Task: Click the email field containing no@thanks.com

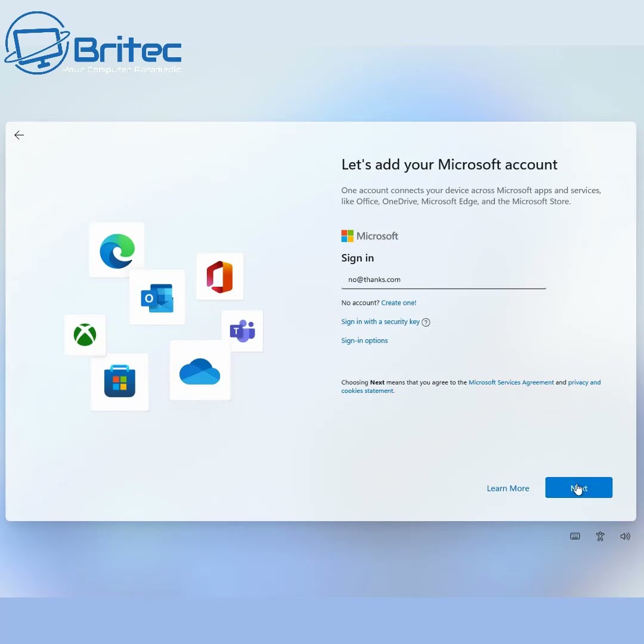Action: (x=444, y=280)
